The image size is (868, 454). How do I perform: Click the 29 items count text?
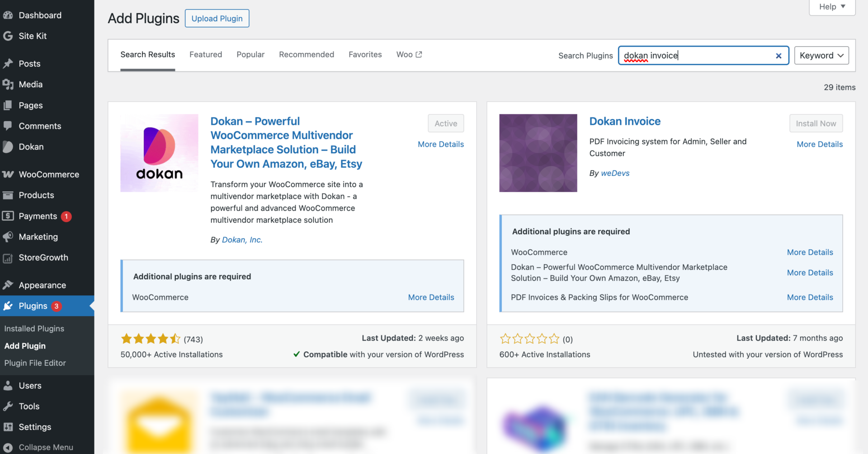[x=840, y=87]
